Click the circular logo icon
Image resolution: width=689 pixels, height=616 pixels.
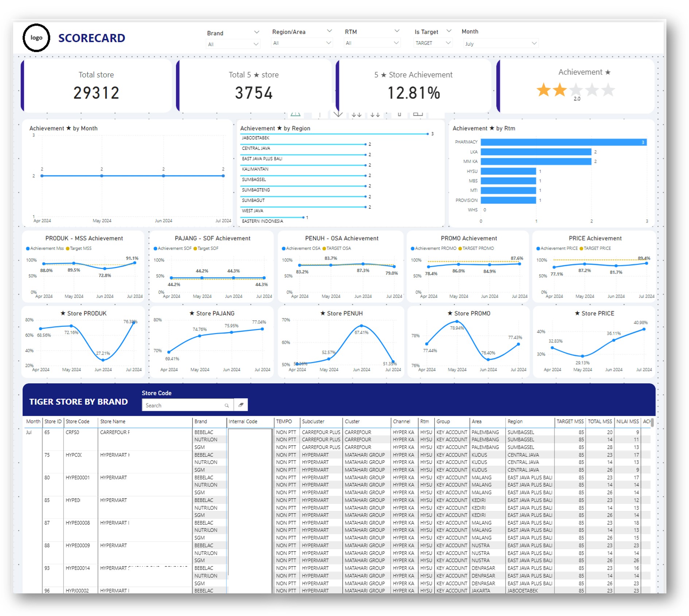(36, 38)
